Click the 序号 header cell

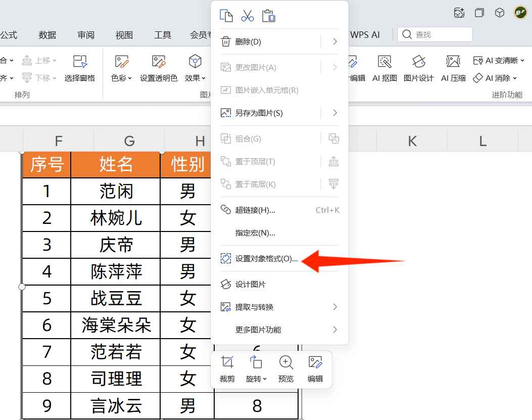point(46,165)
